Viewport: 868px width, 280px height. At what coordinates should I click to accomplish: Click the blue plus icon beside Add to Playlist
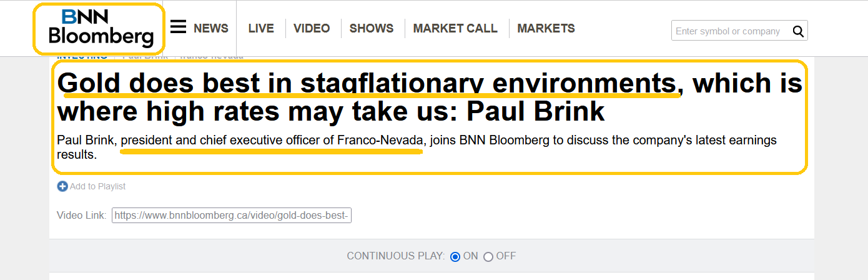[x=62, y=186]
